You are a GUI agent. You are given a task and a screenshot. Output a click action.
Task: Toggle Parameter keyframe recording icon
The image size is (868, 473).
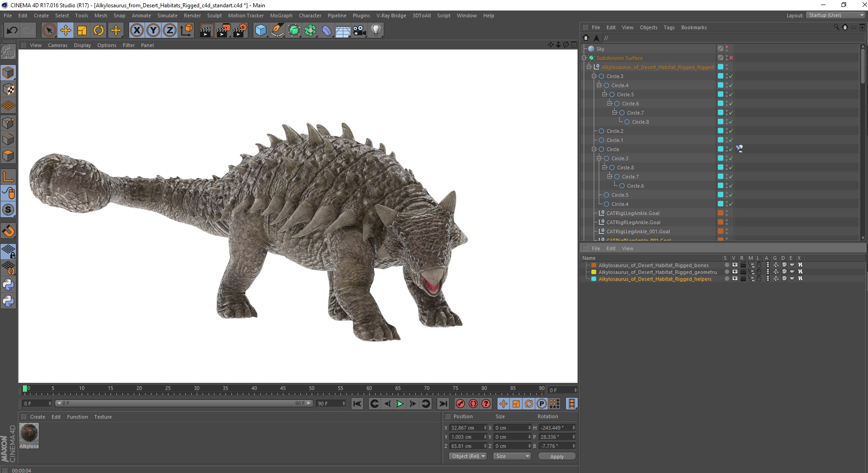click(542, 404)
